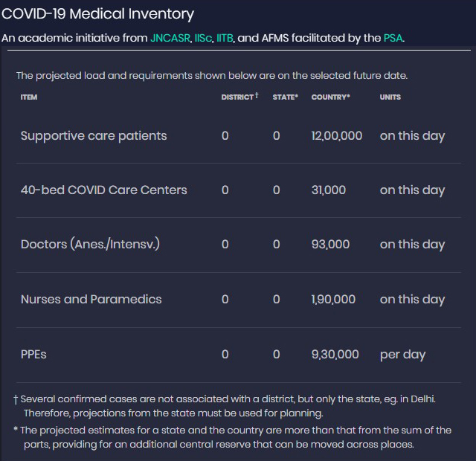Open the IISc link
This screenshot has width=476, height=461.
[x=202, y=38]
